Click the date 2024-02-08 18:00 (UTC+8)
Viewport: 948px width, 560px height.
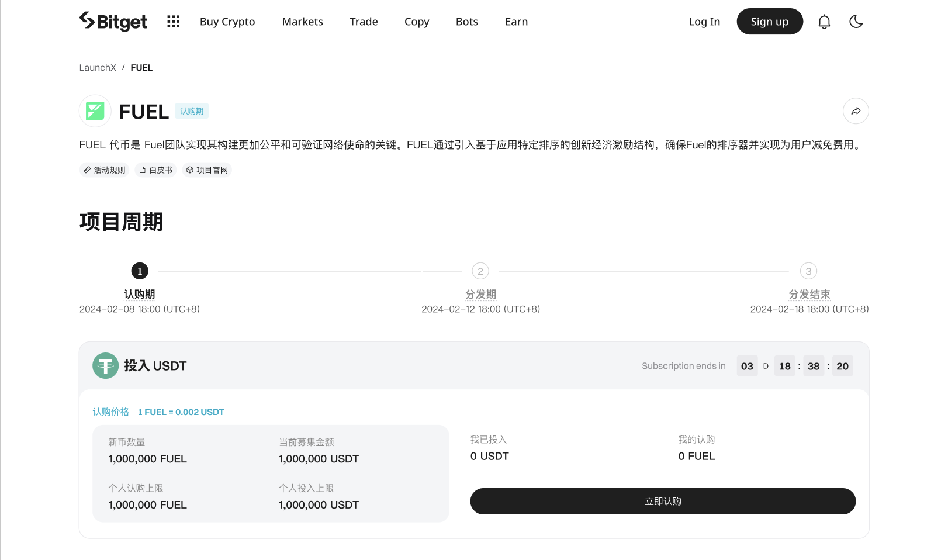[x=140, y=309]
